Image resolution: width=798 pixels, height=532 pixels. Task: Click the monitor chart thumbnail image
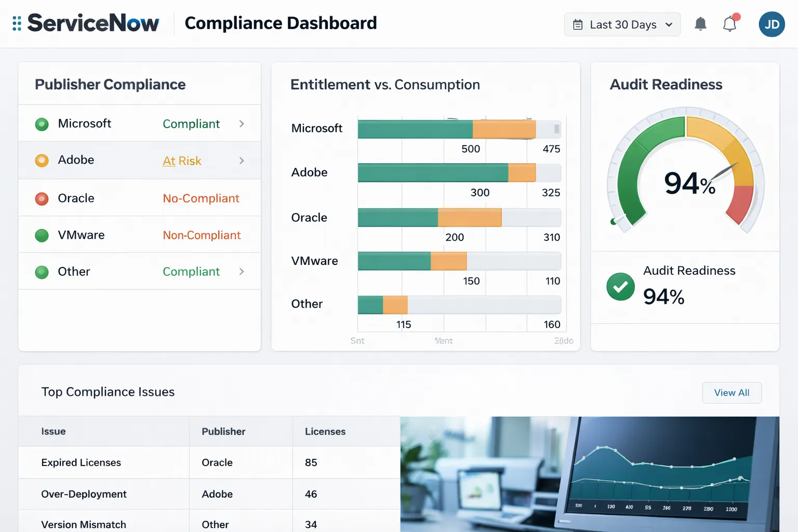tap(589, 474)
